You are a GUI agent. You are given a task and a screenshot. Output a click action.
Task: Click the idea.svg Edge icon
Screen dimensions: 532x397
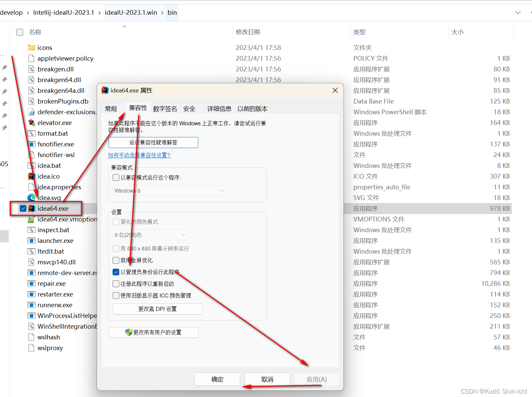pos(31,198)
